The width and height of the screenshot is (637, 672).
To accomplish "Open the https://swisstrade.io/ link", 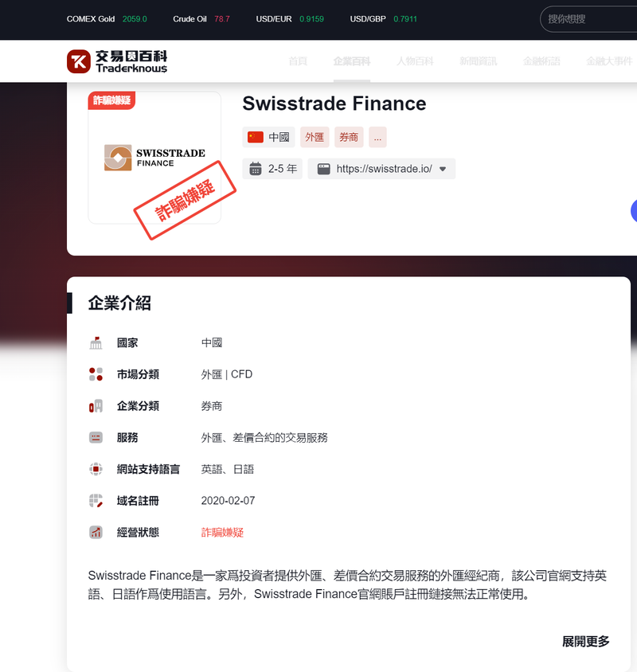I will click(x=384, y=169).
